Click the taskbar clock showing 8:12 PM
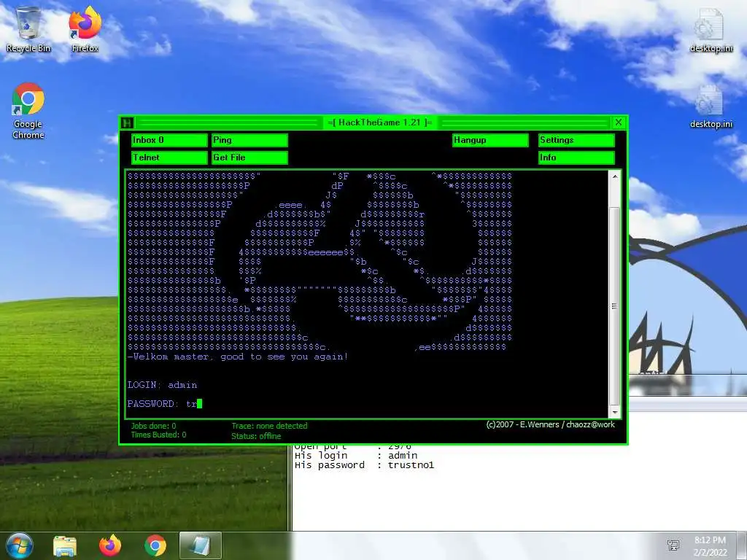Viewport: 747px width, 560px height. (710, 546)
